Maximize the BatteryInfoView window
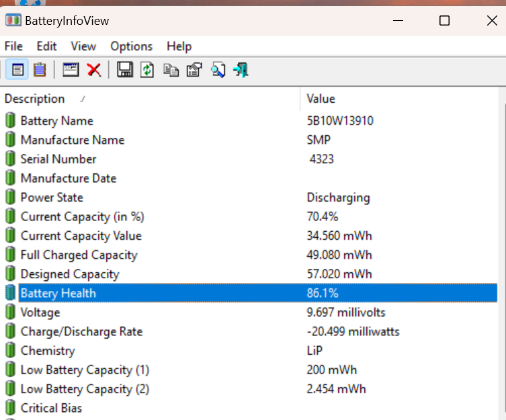This screenshot has width=506, height=420. click(x=444, y=21)
